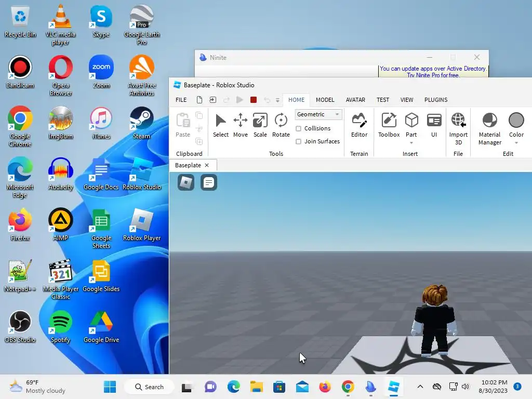Switch to the VIEW ribbon tab
This screenshot has height=399, width=532.
pos(406,100)
